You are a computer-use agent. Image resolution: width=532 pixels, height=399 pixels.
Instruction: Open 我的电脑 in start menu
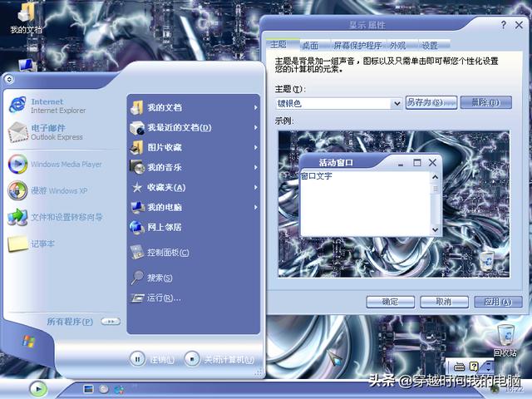pos(194,207)
